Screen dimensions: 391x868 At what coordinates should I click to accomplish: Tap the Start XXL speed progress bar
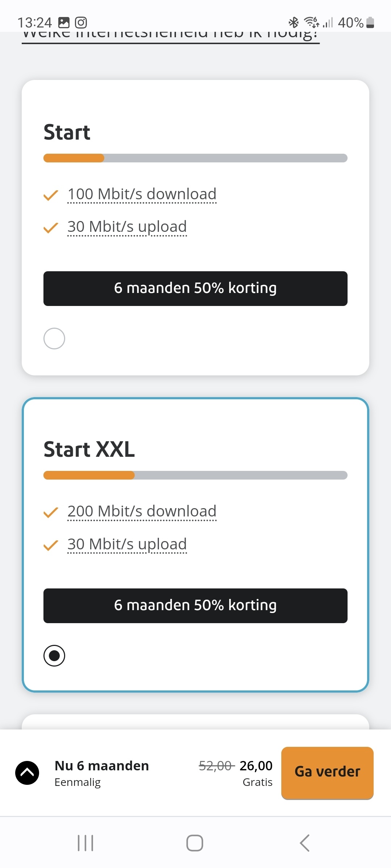195,475
